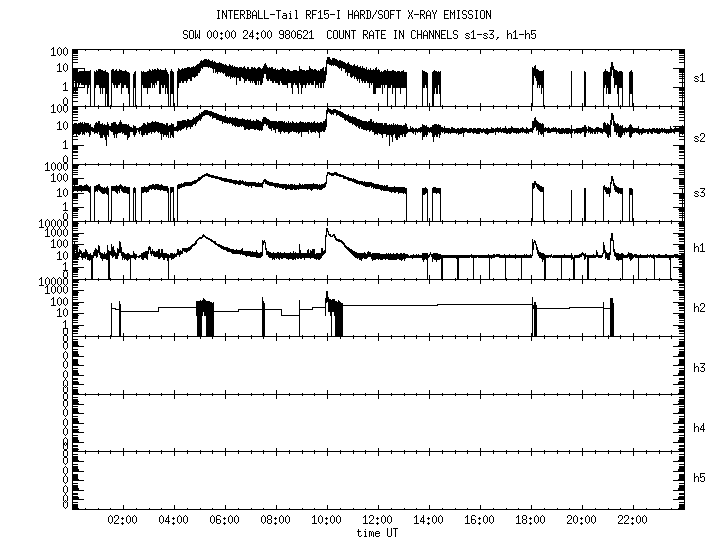Select the h1 channel label
The height and width of the screenshot is (550, 720).
point(699,248)
